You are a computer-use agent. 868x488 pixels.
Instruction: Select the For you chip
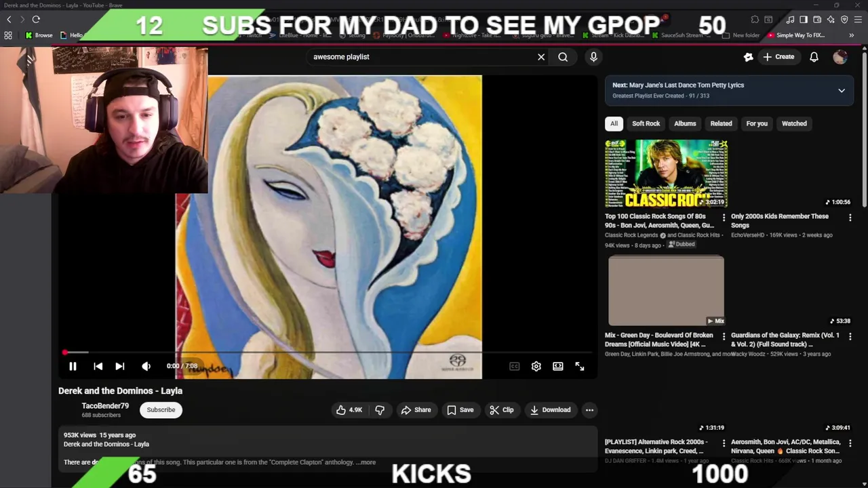tap(757, 123)
